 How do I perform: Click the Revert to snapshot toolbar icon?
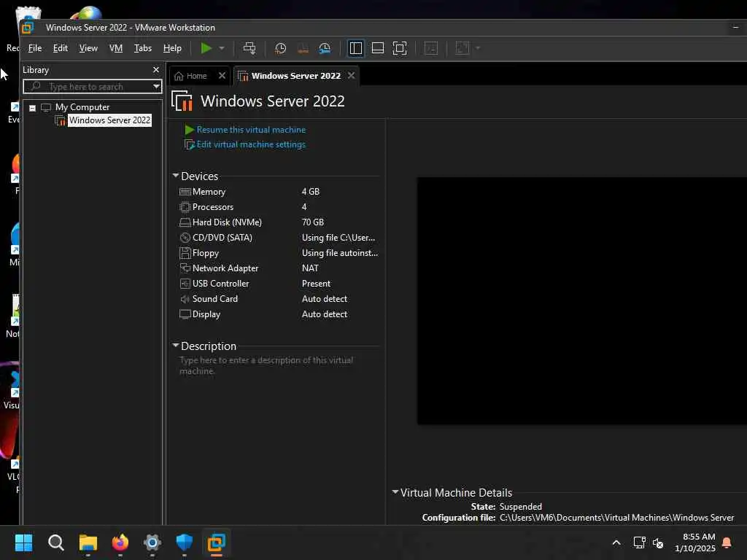point(303,48)
